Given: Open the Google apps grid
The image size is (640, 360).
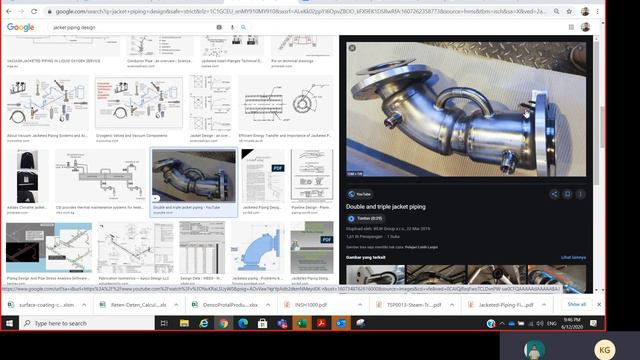Looking at the screenshot, I should tap(571, 27).
